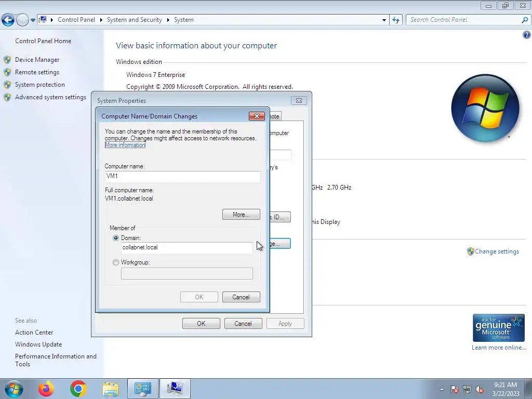Switch to Control Panel taskbar button
The image size is (532, 399).
(x=143, y=389)
